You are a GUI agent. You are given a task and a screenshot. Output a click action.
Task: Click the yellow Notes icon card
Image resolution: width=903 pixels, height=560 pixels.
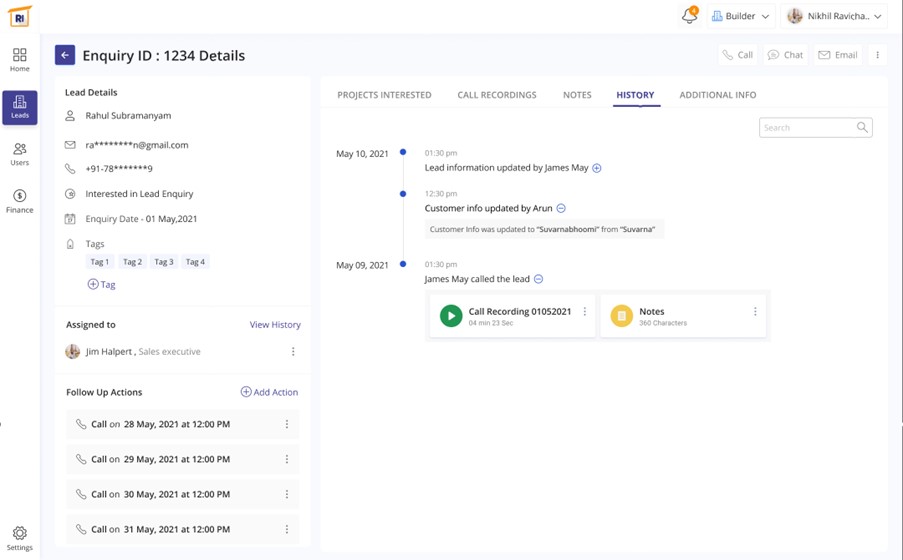point(622,316)
